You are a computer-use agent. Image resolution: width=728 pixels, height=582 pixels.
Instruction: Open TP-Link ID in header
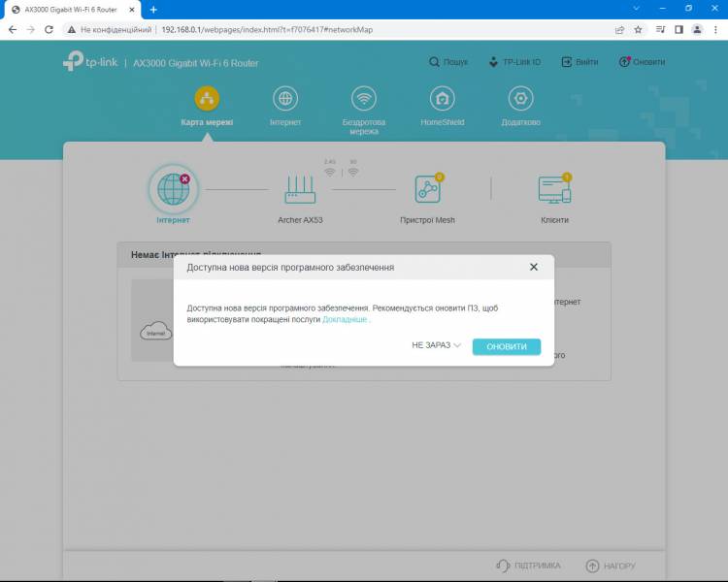(x=514, y=62)
